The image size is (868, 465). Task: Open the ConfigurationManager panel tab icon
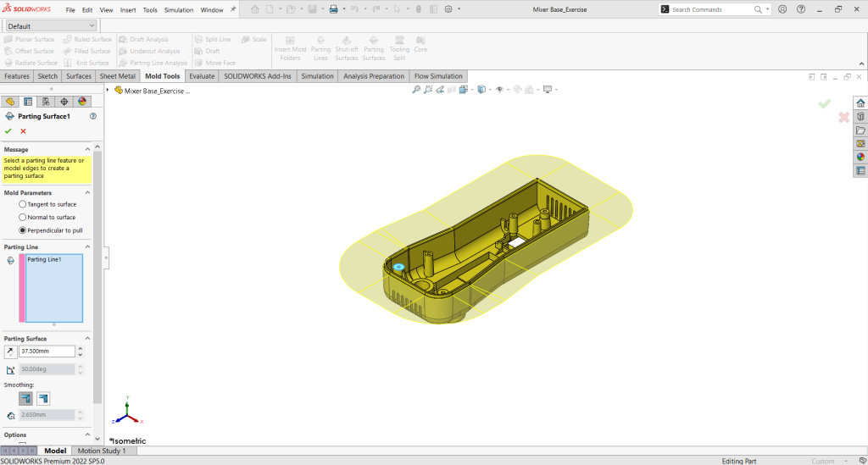(46, 102)
